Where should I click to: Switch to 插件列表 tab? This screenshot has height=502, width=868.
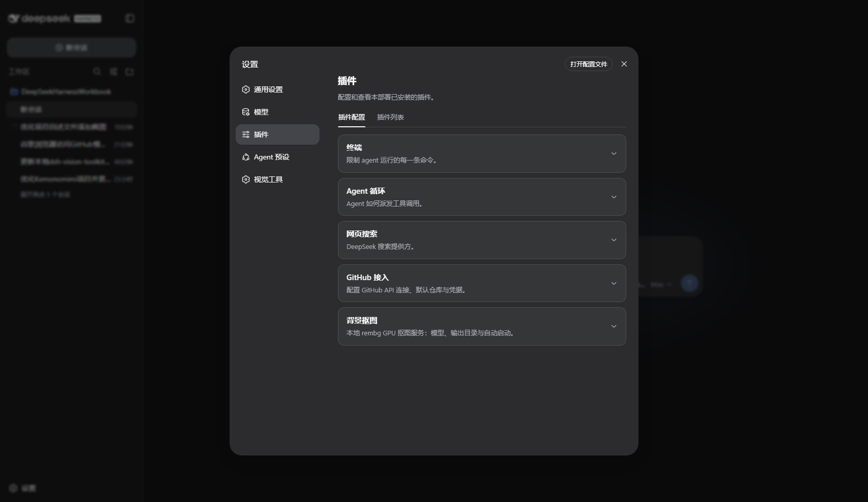tap(391, 117)
